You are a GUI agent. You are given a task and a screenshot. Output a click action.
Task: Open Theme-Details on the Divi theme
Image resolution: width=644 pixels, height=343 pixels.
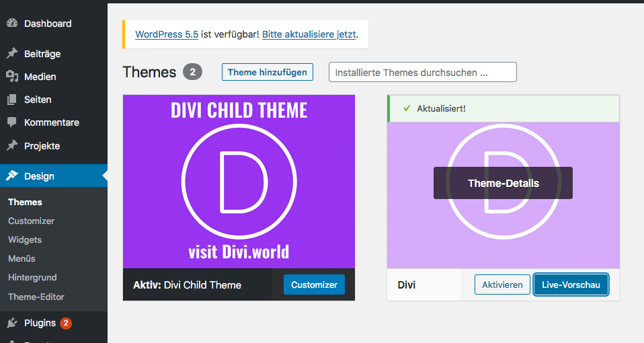tap(503, 183)
